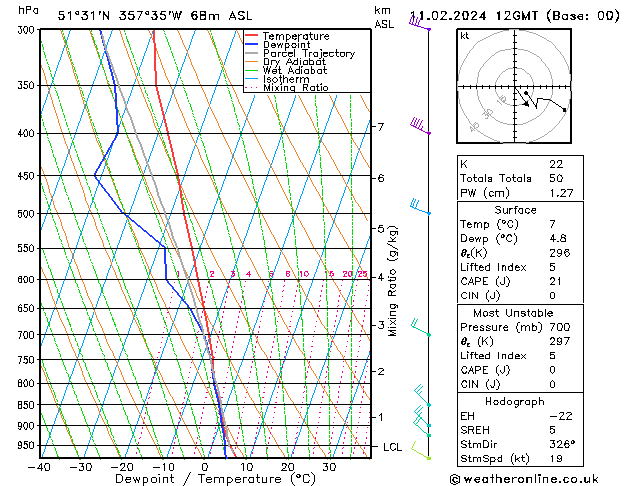Image resolution: width=629 pixels, height=486 pixels.
Task: Click the 'StmDir' value 326°
Action: [x=562, y=445]
